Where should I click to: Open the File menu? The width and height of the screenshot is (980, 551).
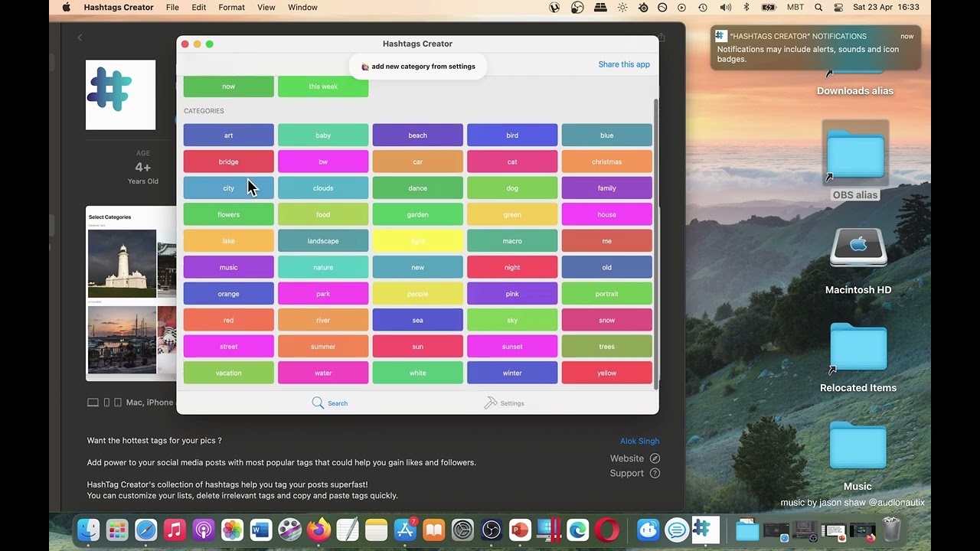coord(172,8)
